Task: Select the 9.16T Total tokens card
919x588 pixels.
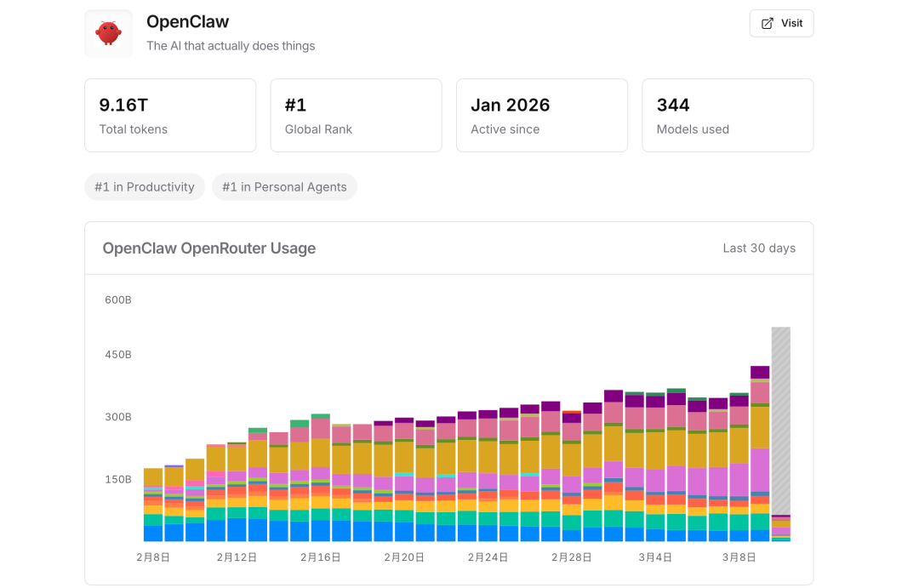Action: pyautogui.click(x=170, y=116)
